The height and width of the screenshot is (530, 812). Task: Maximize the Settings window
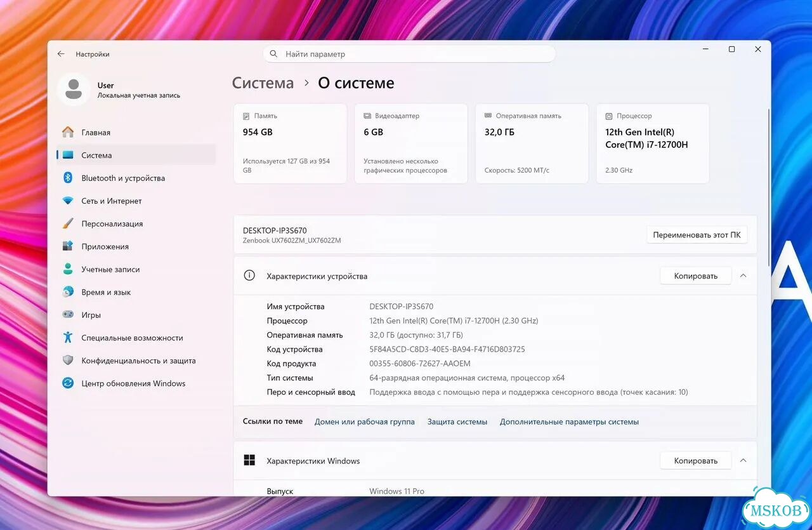tap(731, 50)
